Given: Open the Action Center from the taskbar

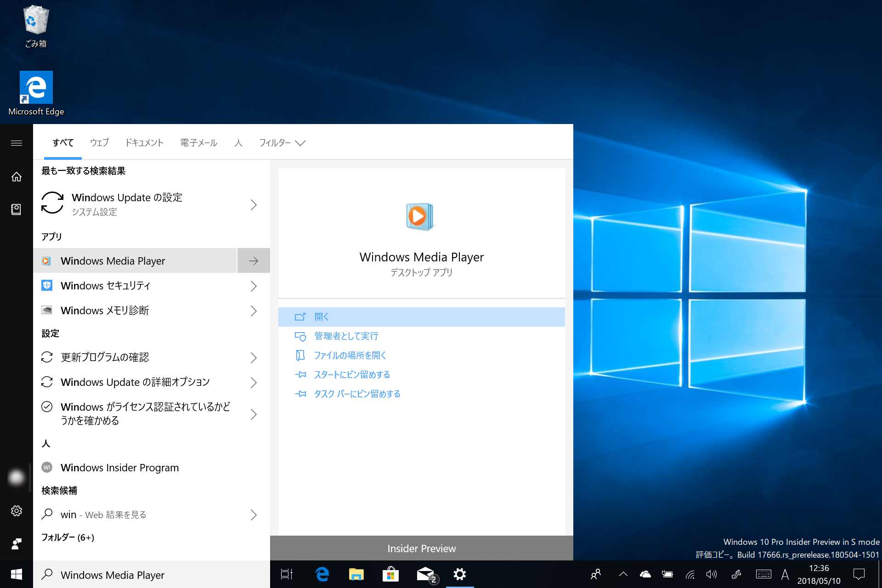Looking at the screenshot, I should [859, 574].
